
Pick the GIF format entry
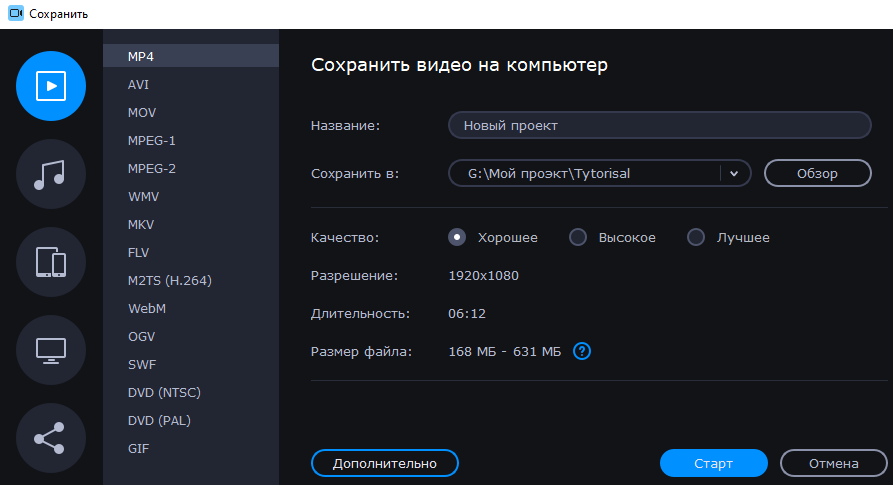click(x=139, y=448)
